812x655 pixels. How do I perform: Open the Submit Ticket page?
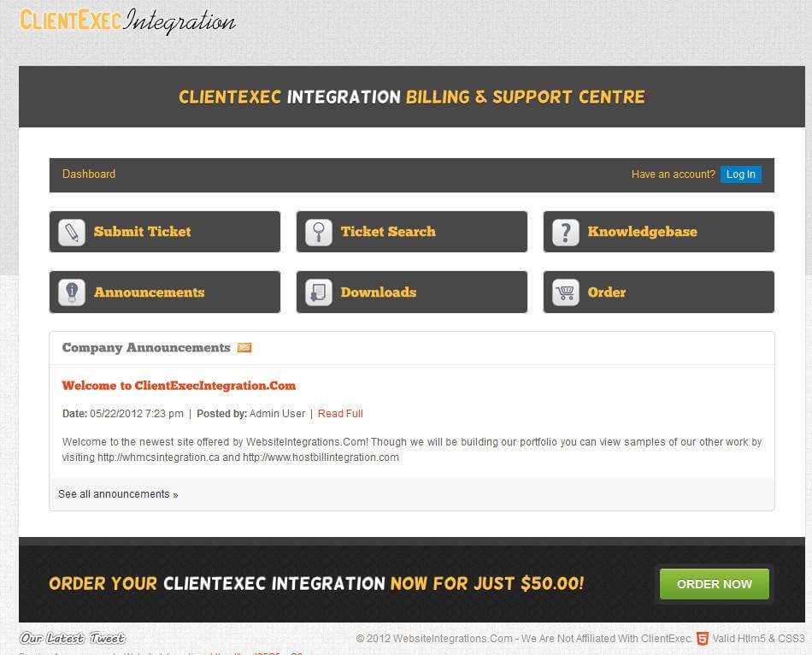tap(165, 232)
